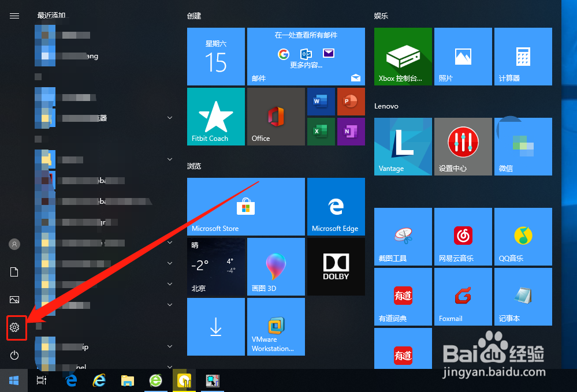577x392 pixels.
Task: Open the Office tile
Action: (276, 116)
